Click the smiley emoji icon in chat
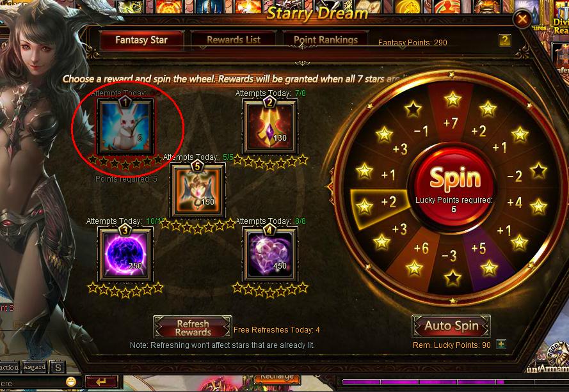The image size is (569, 392). (x=71, y=382)
